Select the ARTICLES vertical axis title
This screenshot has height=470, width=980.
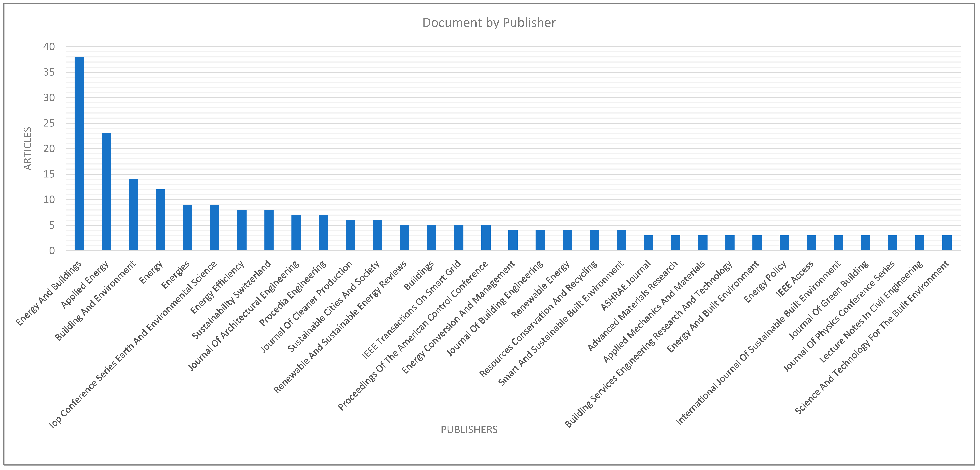28,148
